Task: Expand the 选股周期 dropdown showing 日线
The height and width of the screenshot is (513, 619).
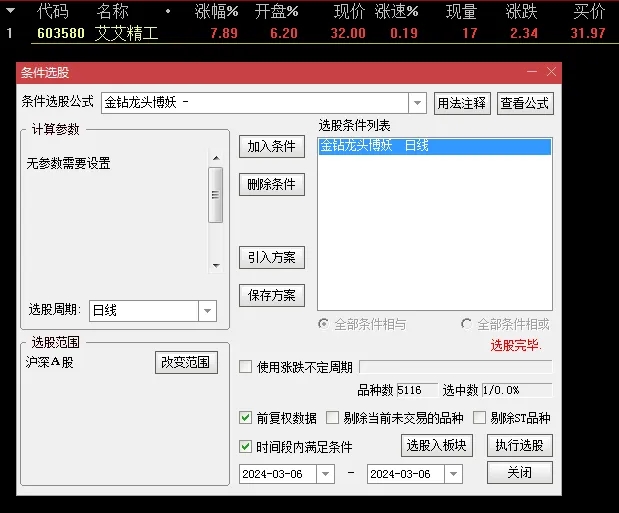Action: click(x=207, y=311)
